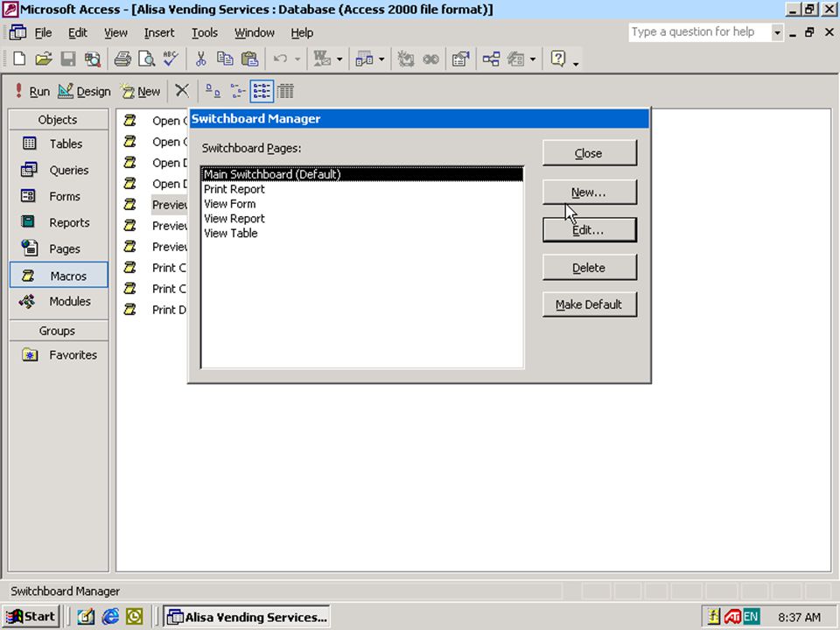Click Design in the database window toolbar
This screenshot has width=840, height=630.
(85, 92)
